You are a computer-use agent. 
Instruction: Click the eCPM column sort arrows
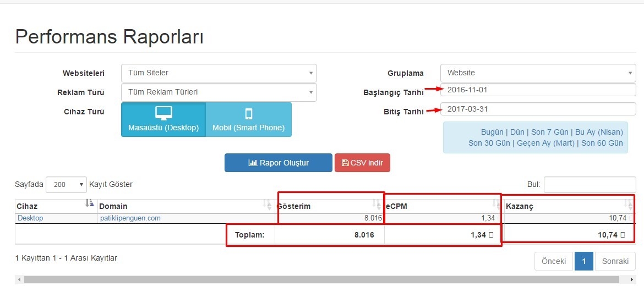496,203
